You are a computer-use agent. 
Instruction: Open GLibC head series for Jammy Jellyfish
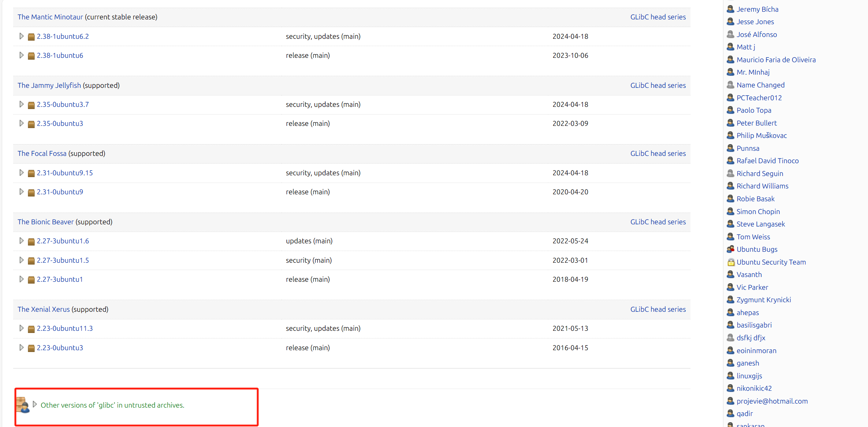(658, 85)
